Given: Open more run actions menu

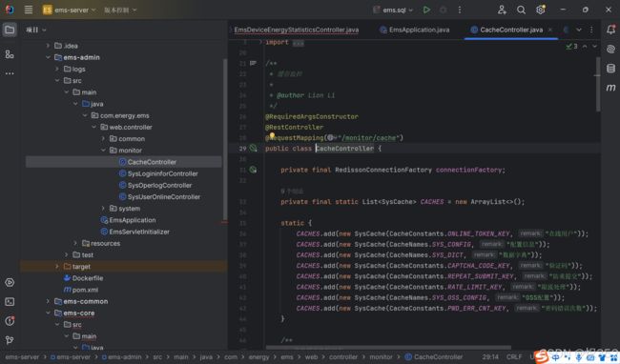Looking at the screenshot, I should 460,10.
